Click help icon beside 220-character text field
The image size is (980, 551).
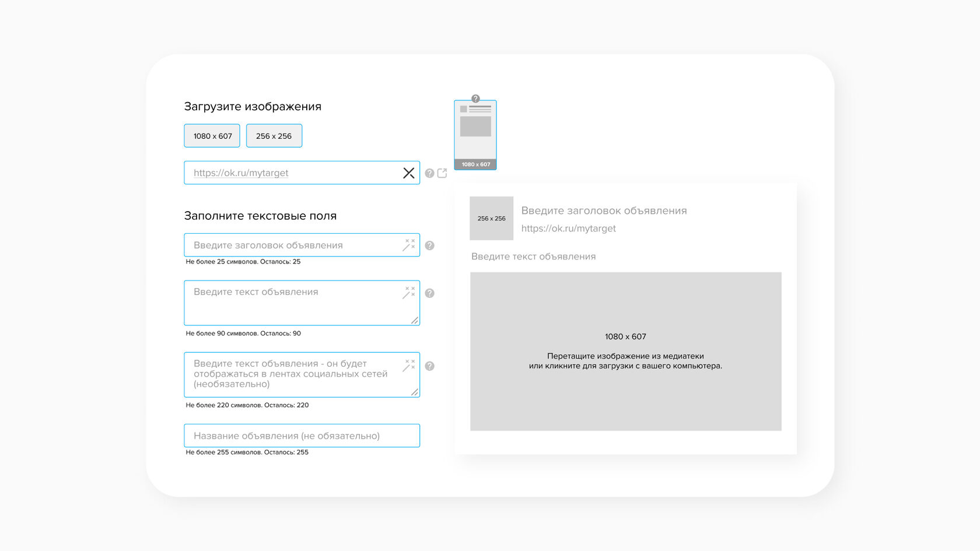pos(429,366)
